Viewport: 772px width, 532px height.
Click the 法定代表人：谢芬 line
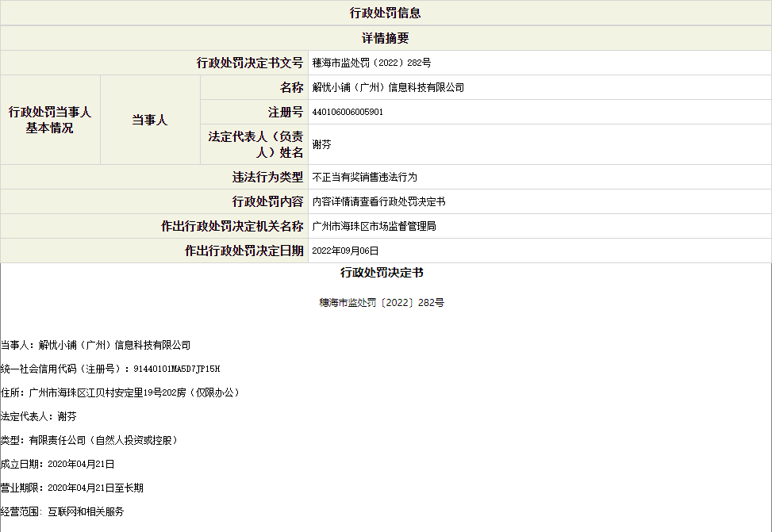(x=38, y=416)
